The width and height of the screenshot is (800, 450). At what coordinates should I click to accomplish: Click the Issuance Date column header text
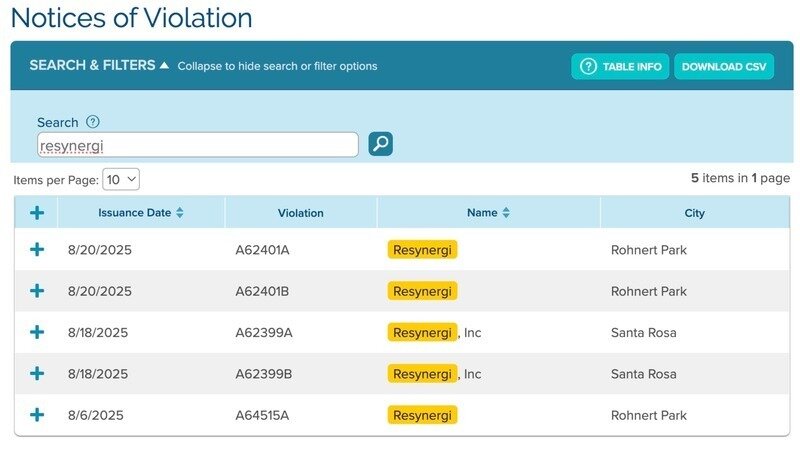(x=134, y=213)
